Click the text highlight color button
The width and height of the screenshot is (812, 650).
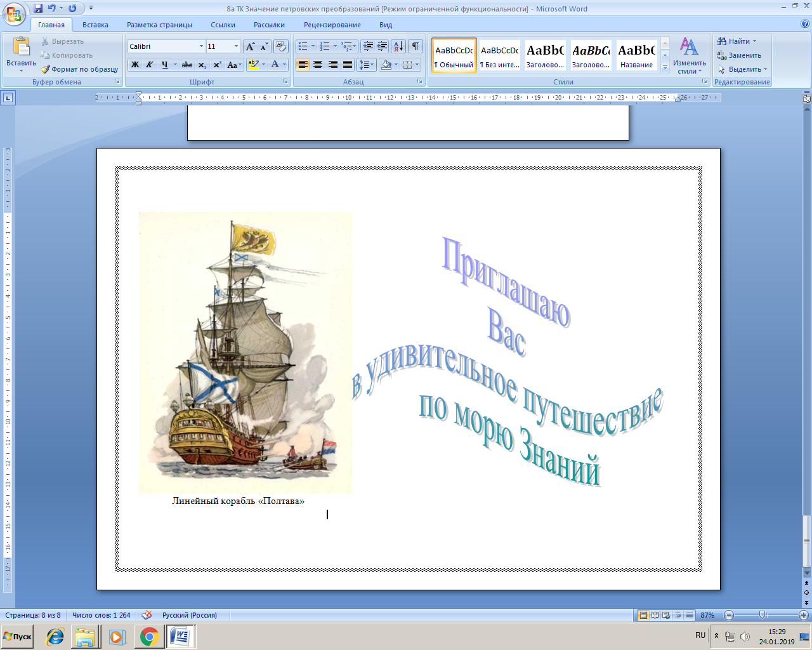[253, 65]
